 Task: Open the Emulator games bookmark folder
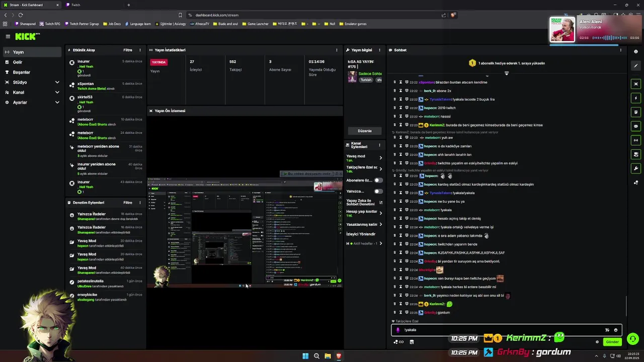[353, 24]
